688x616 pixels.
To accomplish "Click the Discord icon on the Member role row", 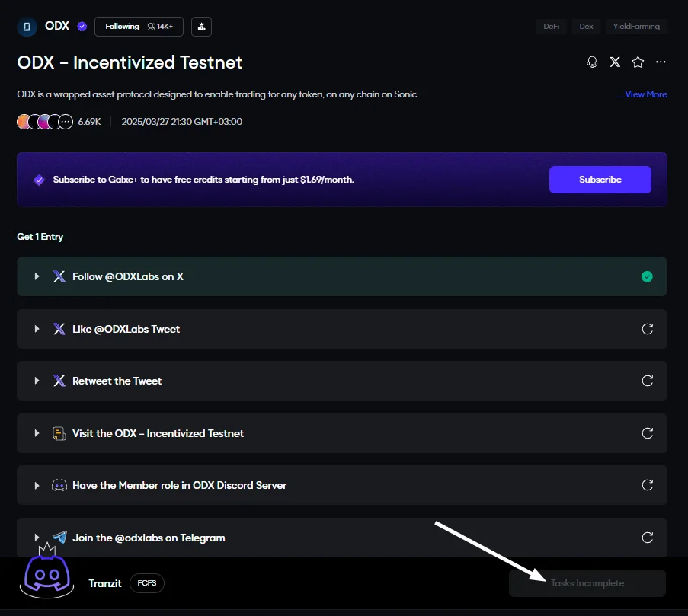I will point(59,485).
